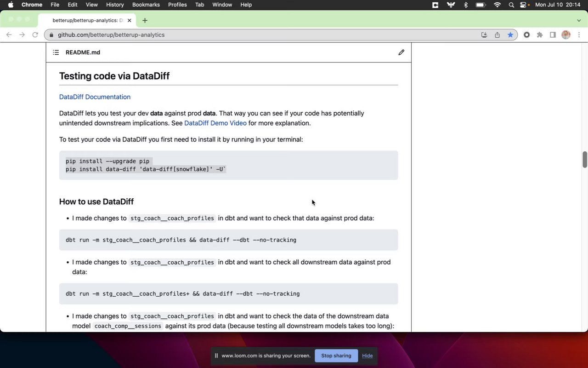This screenshot has height=368, width=588.
Task: Click the 'pip install data-diff' snowflake code line
Action: [146, 169]
